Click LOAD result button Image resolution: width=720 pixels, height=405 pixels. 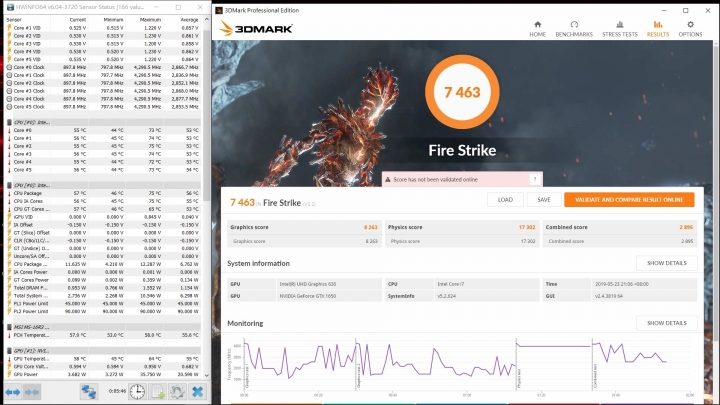coord(505,200)
